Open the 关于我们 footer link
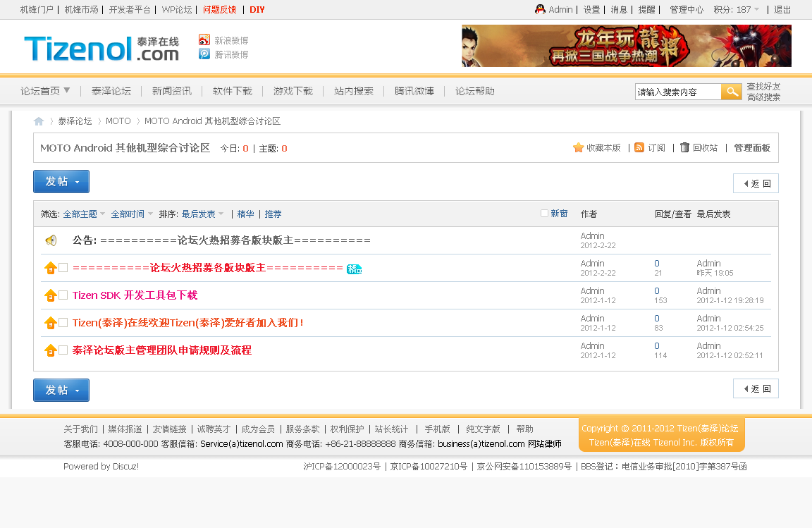Viewport: 812px width, 528px height. point(80,429)
